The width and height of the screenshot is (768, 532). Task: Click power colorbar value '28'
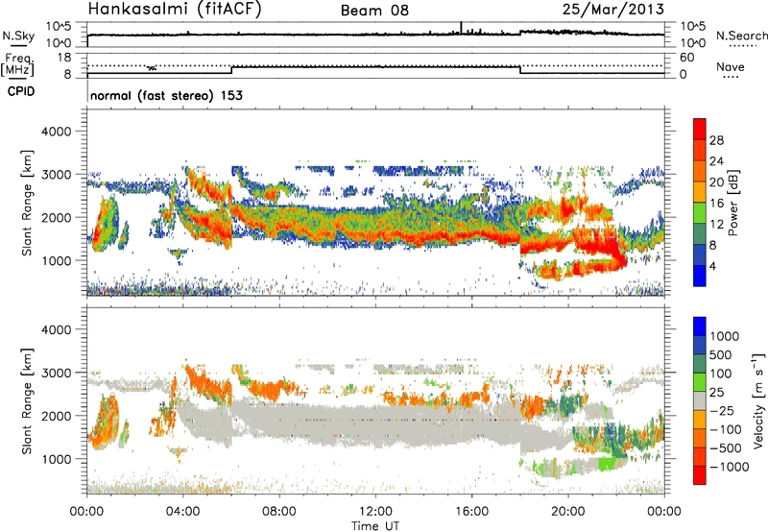point(716,140)
